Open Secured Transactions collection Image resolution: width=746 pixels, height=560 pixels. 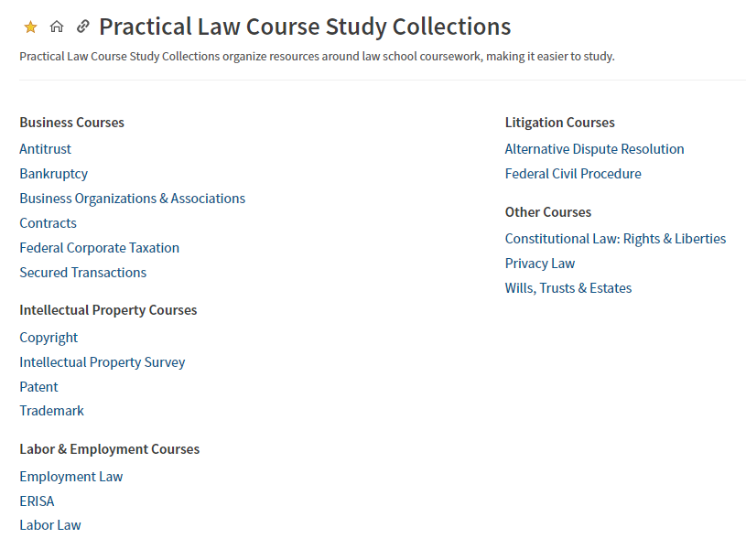82,273
